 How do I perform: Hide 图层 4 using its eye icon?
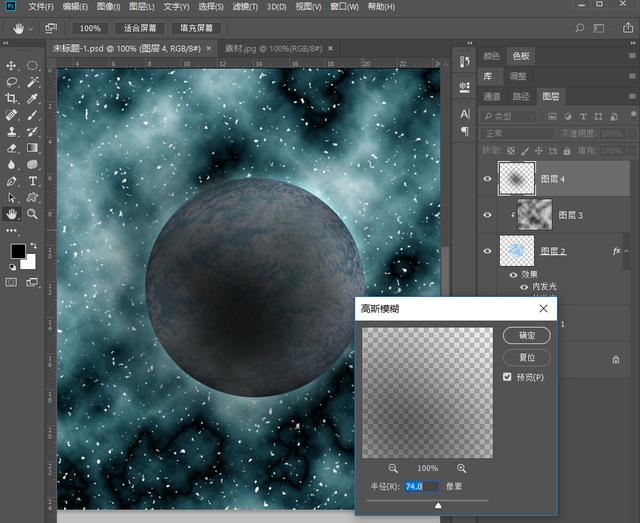(487, 179)
